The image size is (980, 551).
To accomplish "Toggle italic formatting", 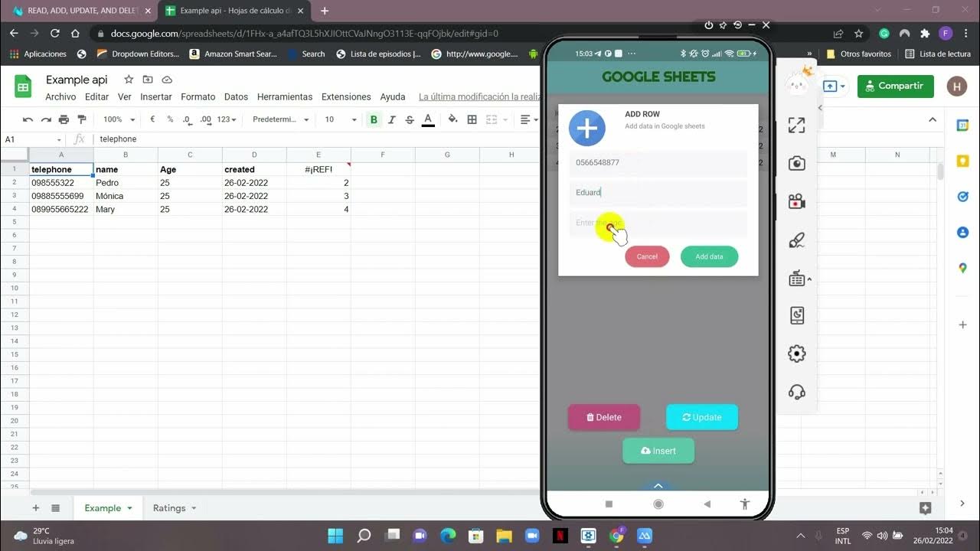I will pos(392,119).
